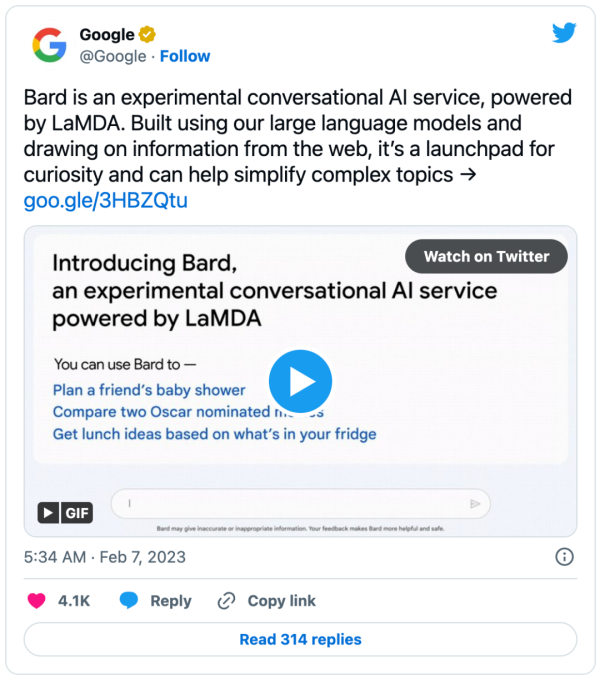Click the Google logo avatar
The width and height of the screenshot is (600, 679).
pos(48,45)
